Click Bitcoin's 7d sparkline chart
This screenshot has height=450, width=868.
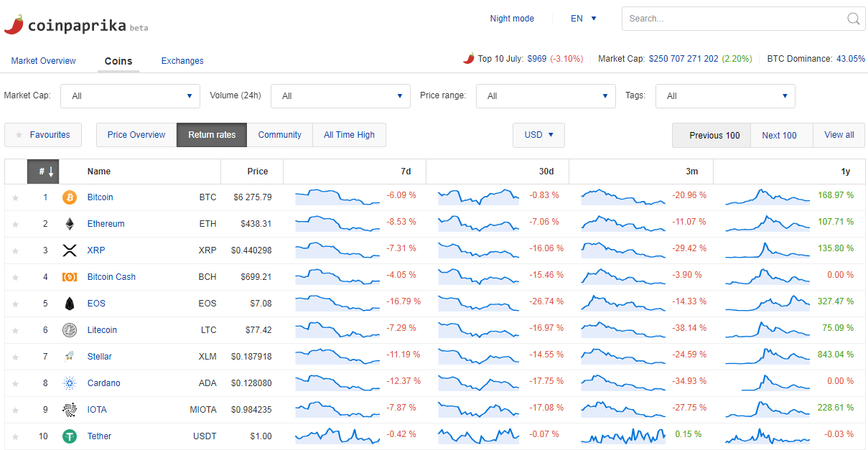click(x=337, y=197)
